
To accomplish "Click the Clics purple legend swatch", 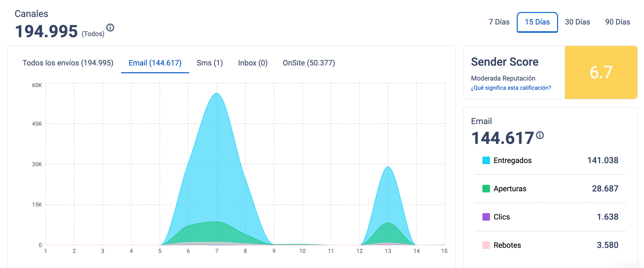I will pyautogui.click(x=486, y=217).
